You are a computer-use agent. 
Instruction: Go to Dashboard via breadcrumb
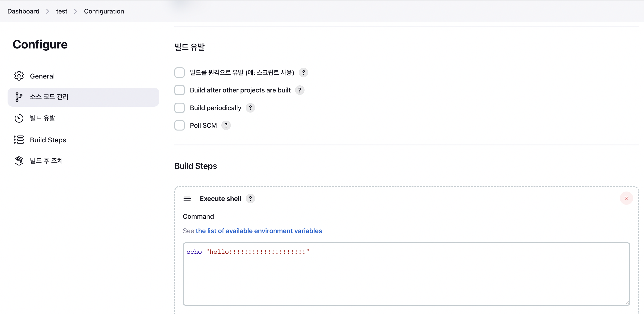click(23, 11)
